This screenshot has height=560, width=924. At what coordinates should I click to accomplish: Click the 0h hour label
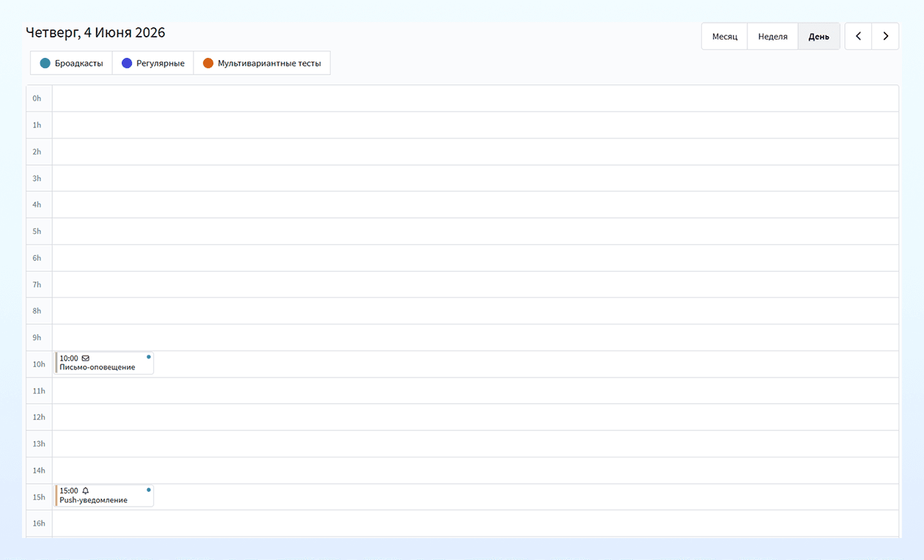[37, 98]
